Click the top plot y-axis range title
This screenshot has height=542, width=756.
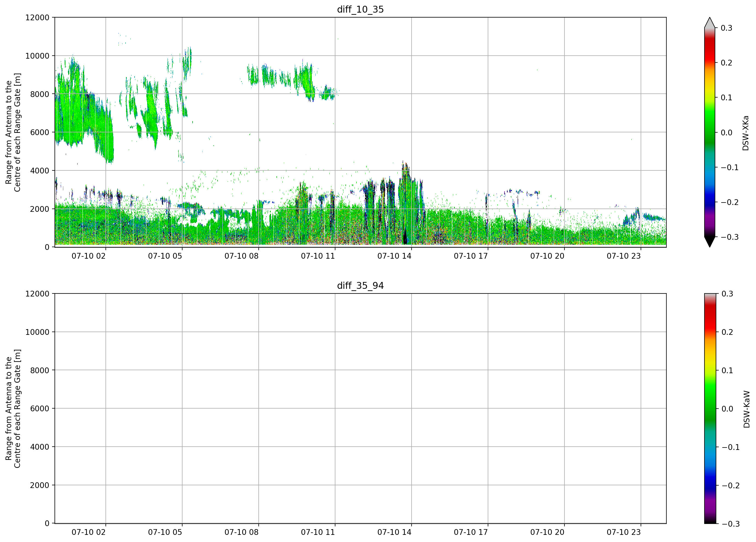click(13, 132)
